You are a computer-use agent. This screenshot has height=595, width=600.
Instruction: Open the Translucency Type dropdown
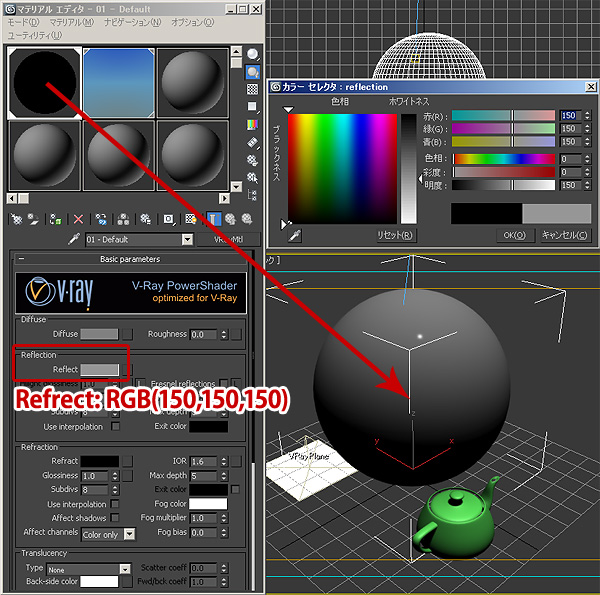coord(89,569)
